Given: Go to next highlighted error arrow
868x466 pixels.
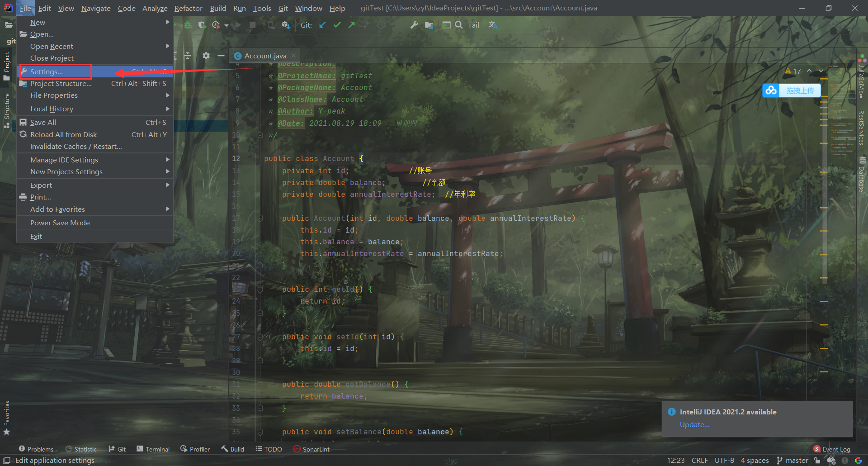Looking at the screenshot, I should click(821, 71).
